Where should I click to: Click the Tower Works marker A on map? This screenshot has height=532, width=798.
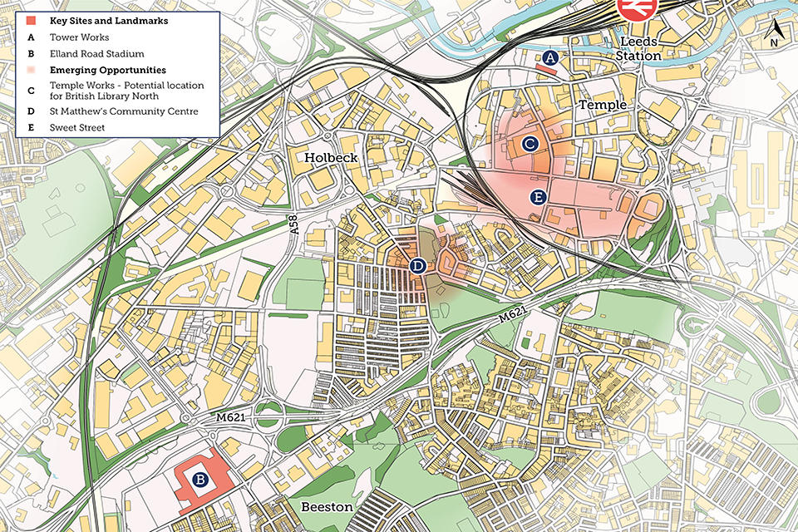click(x=549, y=57)
